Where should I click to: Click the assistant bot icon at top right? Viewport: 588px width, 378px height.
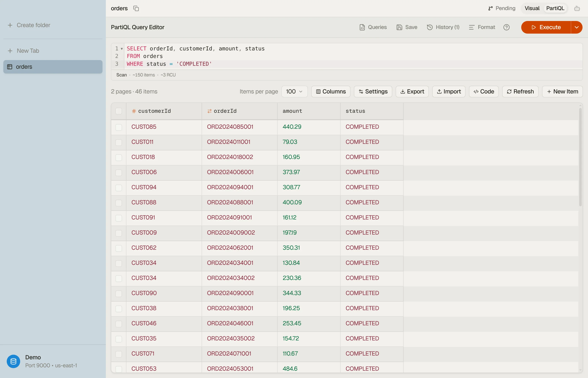click(x=577, y=9)
